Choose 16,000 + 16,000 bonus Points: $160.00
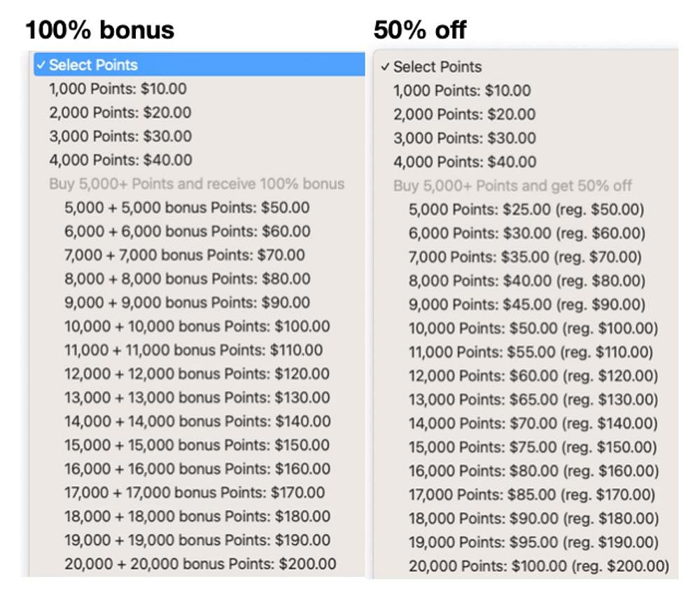This screenshot has height=602, width=700. (x=197, y=469)
